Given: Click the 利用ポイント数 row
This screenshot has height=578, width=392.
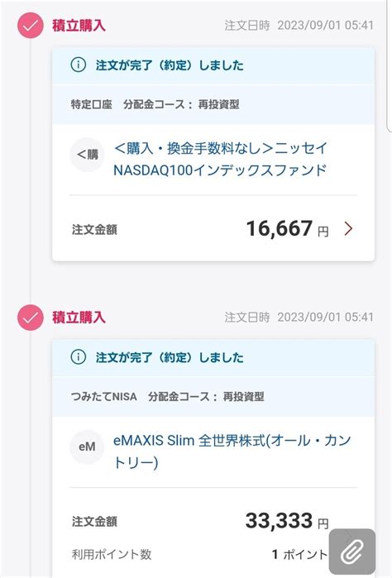Looking at the screenshot, I should 199,554.
